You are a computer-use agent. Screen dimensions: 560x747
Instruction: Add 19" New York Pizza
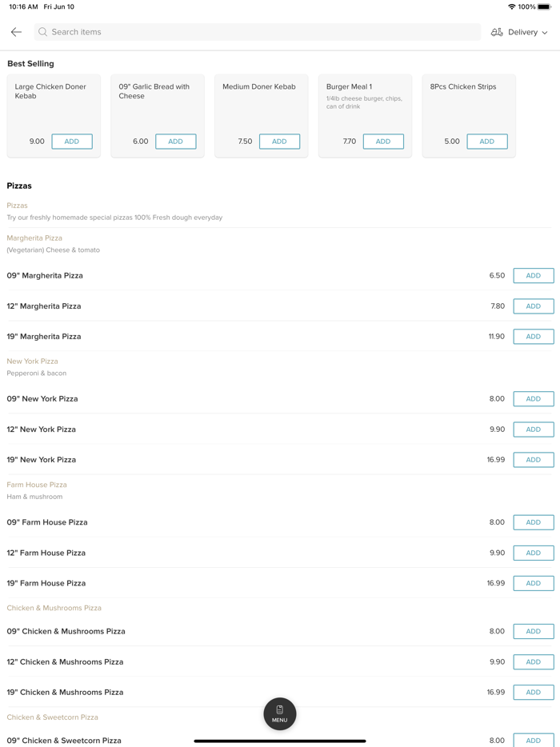[x=534, y=460]
